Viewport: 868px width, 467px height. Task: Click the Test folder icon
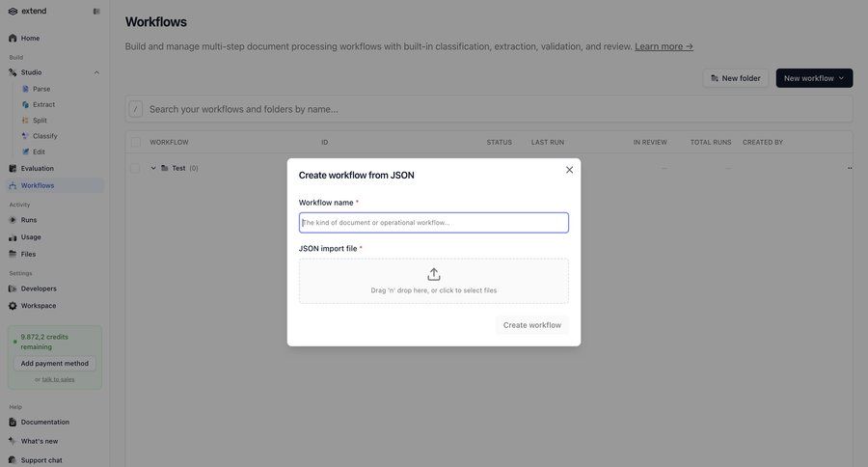[164, 169]
